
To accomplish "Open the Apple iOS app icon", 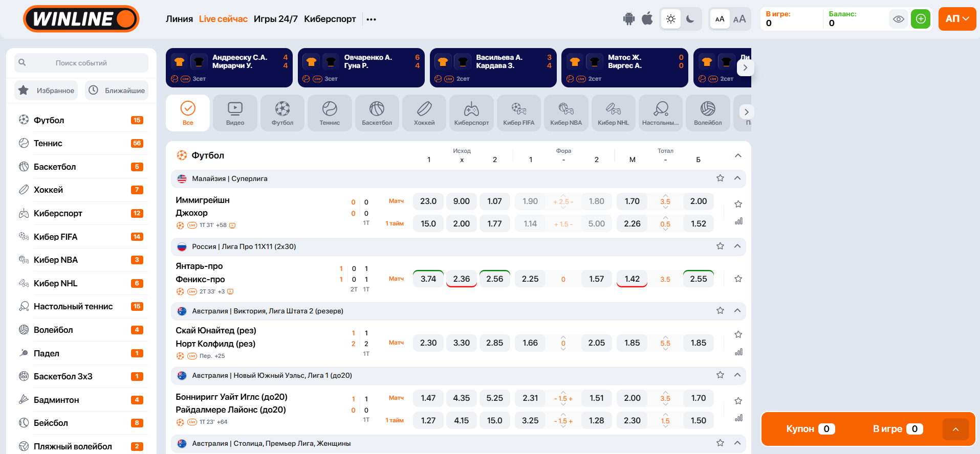I will click(647, 19).
